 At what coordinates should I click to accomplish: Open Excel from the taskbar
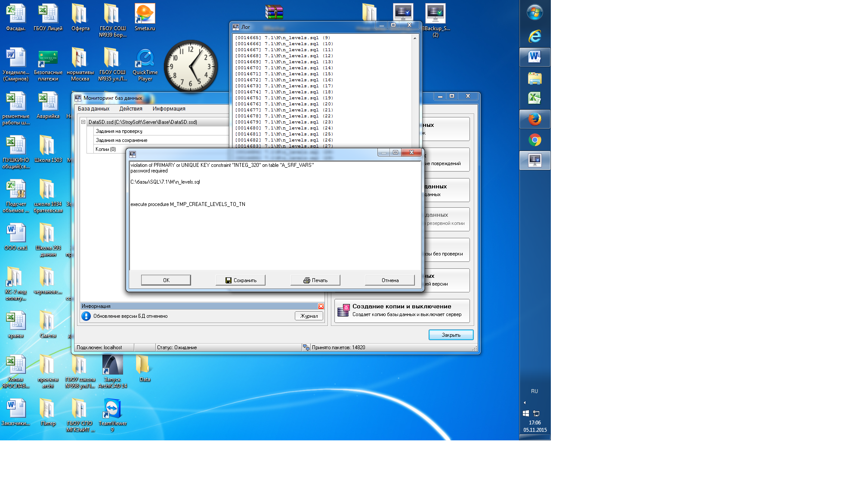(x=535, y=98)
